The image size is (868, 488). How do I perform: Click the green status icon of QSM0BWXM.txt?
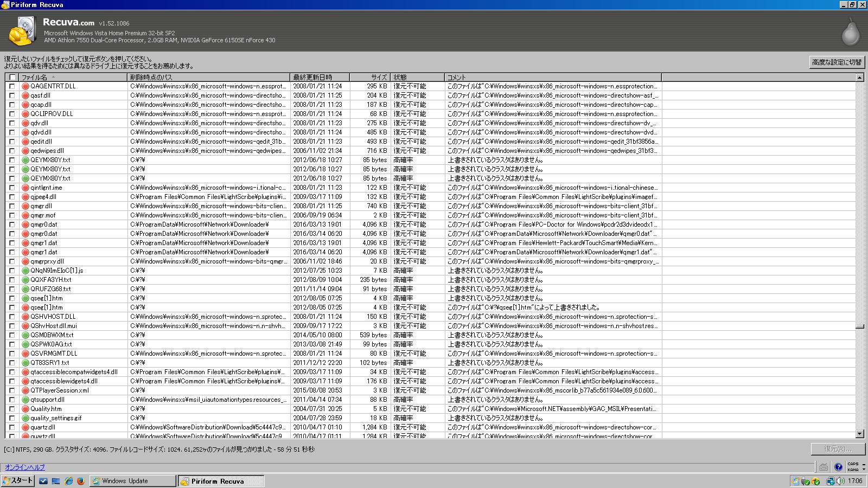click(25, 335)
